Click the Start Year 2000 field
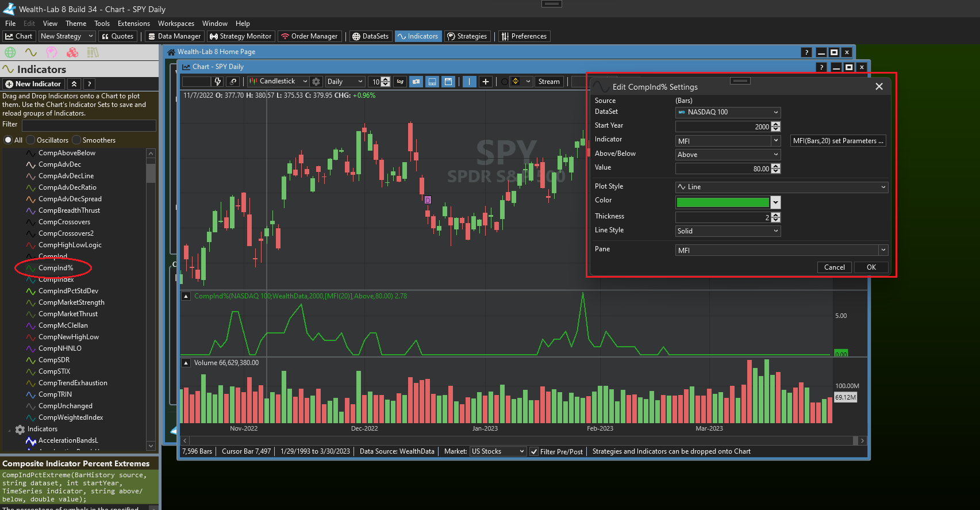The height and width of the screenshot is (510, 980). click(x=723, y=126)
